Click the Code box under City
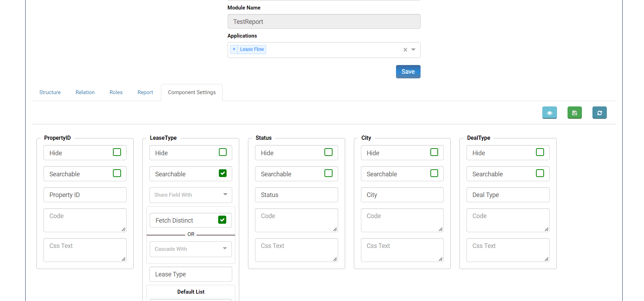This screenshot has height=301, width=644. [402, 220]
